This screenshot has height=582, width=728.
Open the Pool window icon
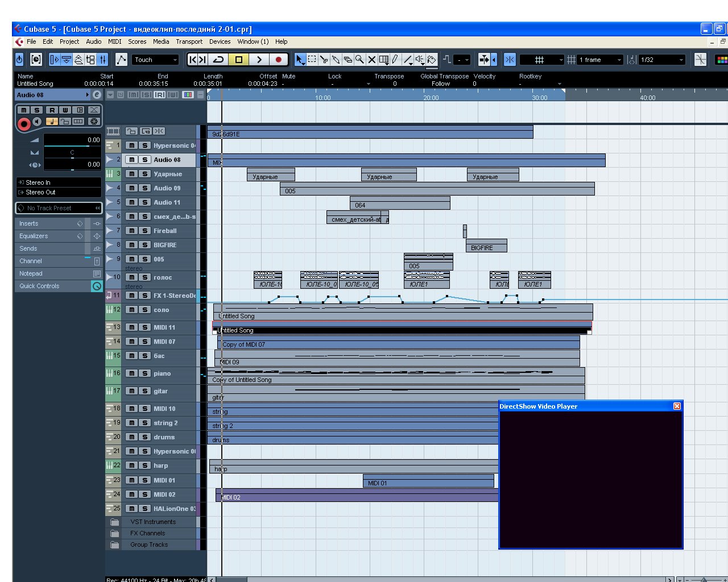[90, 59]
